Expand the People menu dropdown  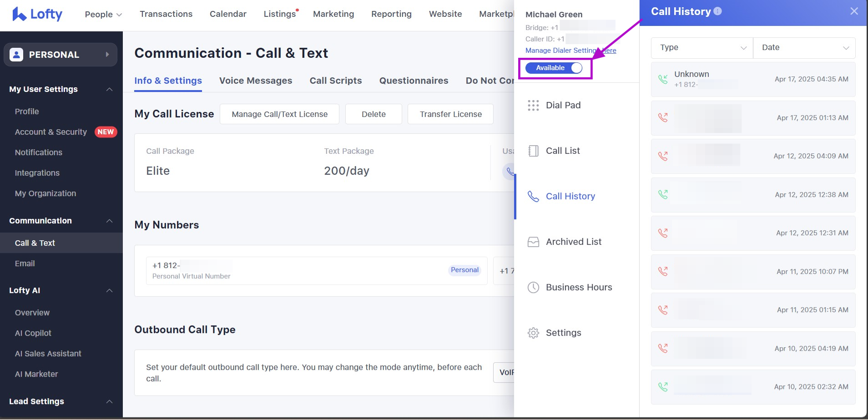(103, 15)
